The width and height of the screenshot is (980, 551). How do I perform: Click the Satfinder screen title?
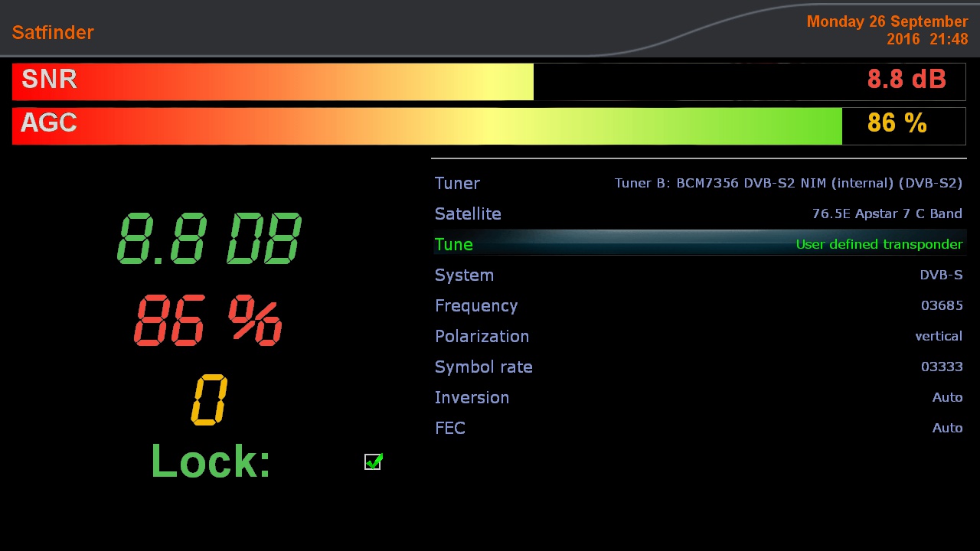tap(53, 32)
